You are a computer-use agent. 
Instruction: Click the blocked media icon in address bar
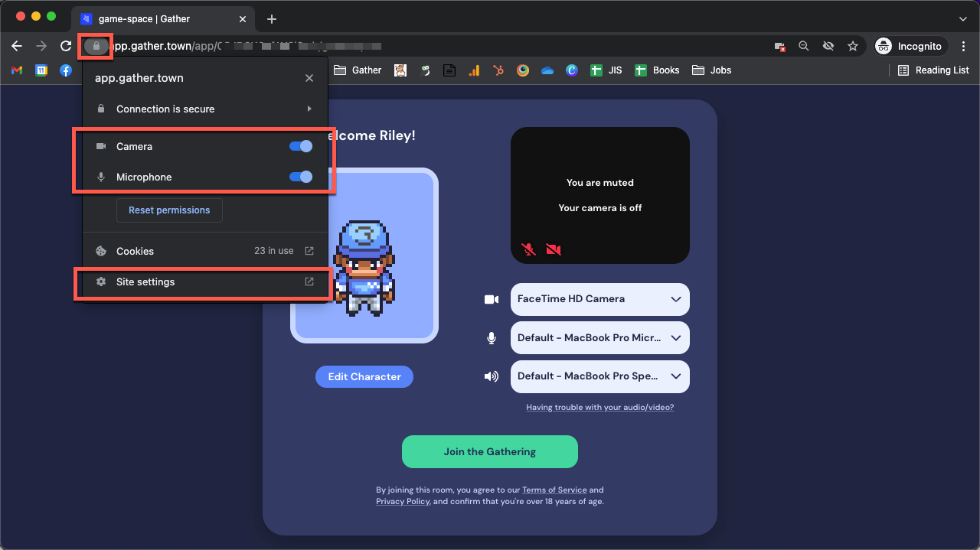pos(780,46)
